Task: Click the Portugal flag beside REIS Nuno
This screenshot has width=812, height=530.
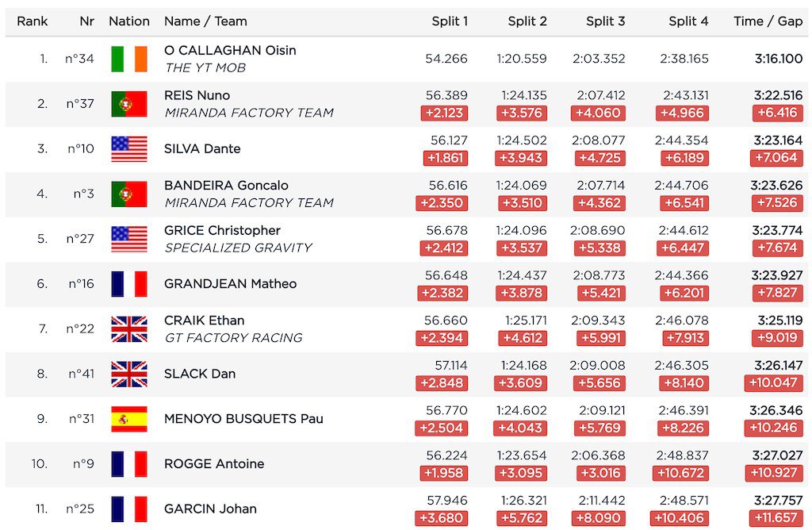Action: tap(129, 104)
